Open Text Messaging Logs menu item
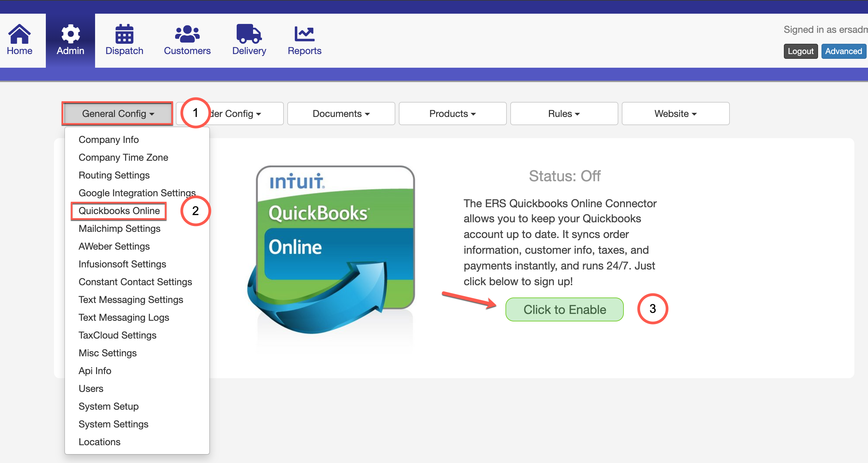This screenshot has width=868, height=463. point(124,317)
